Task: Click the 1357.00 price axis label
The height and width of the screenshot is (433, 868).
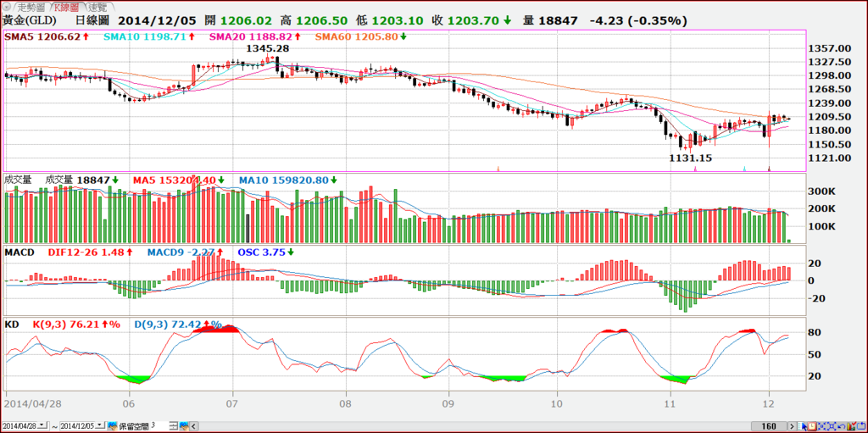Action: (x=829, y=48)
